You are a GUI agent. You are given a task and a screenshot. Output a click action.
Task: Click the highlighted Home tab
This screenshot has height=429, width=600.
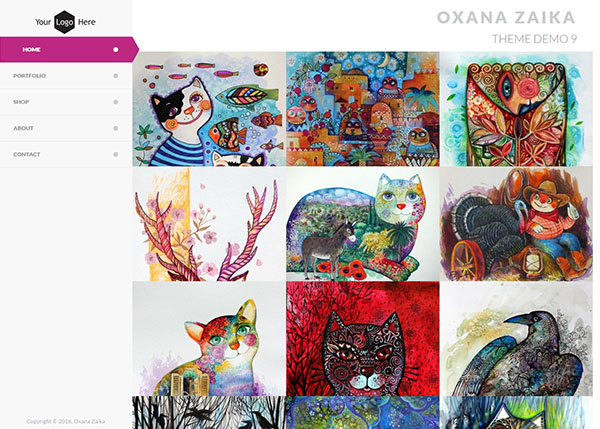(69, 49)
